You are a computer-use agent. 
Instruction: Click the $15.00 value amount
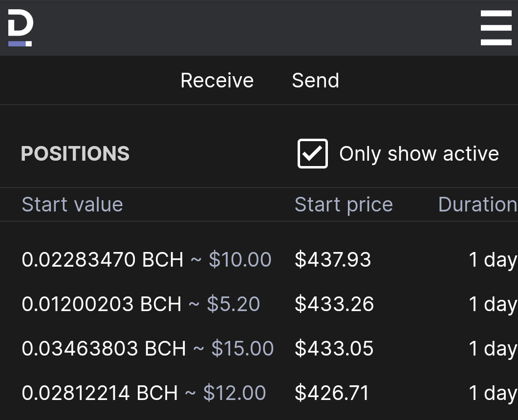[242, 348]
